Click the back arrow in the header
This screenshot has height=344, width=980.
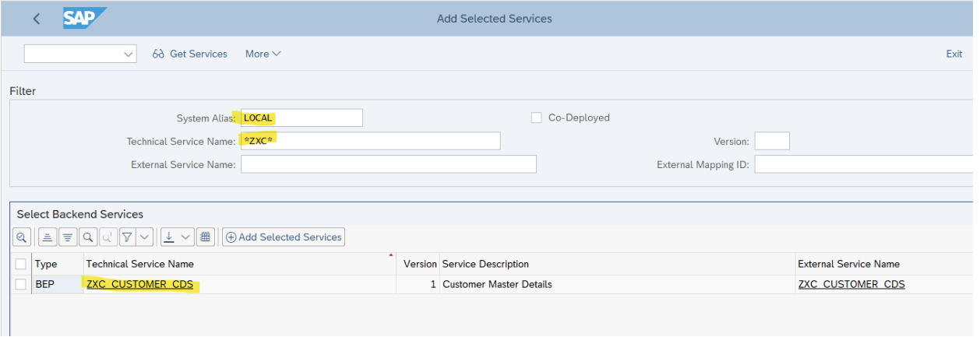pos(37,19)
